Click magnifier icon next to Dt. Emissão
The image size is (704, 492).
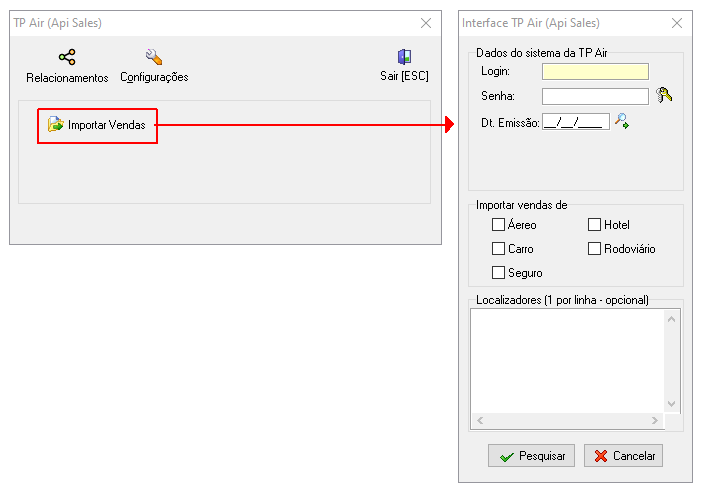(622, 121)
